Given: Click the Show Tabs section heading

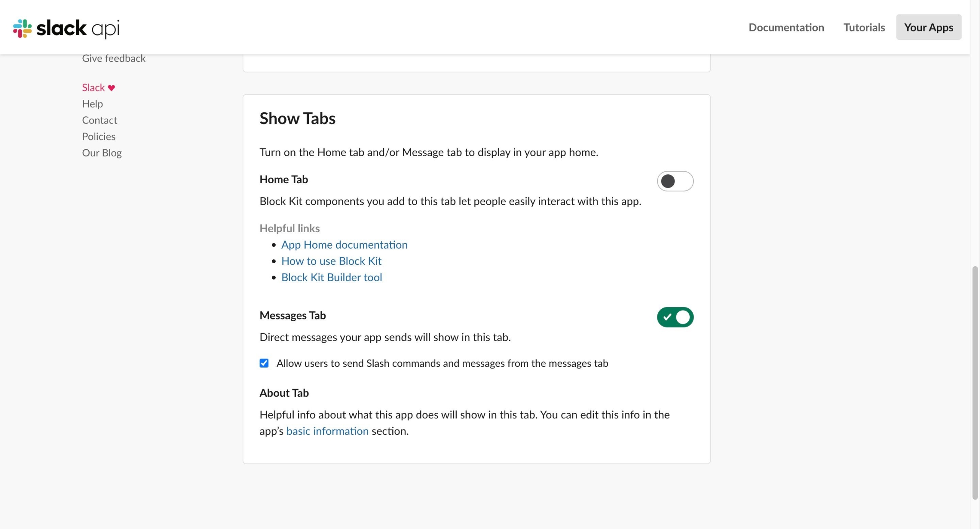Looking at the screenshot, I should click(297, 119).
